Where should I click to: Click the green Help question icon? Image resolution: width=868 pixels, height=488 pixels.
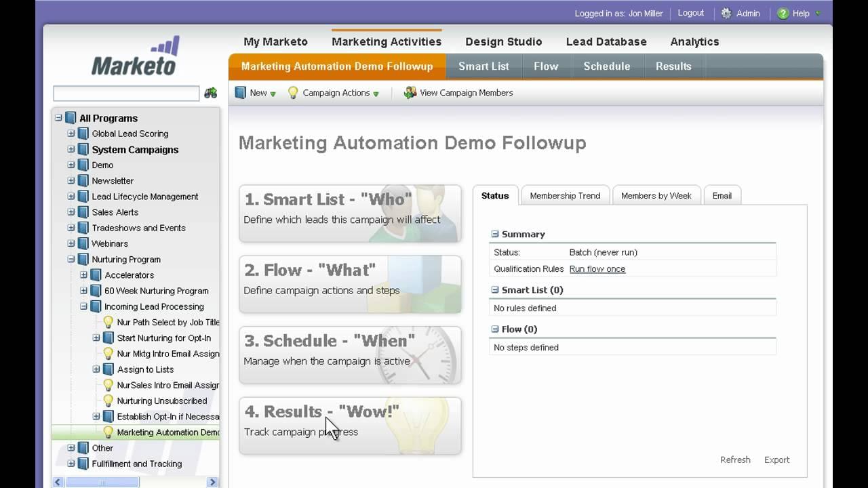[783, 14]
